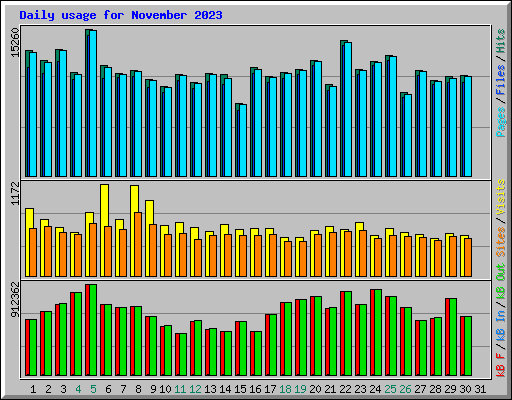Viewport: 512px width, 400px height.
Task: Click the orange sites bar for day 8
Action: tap(138, 244)
